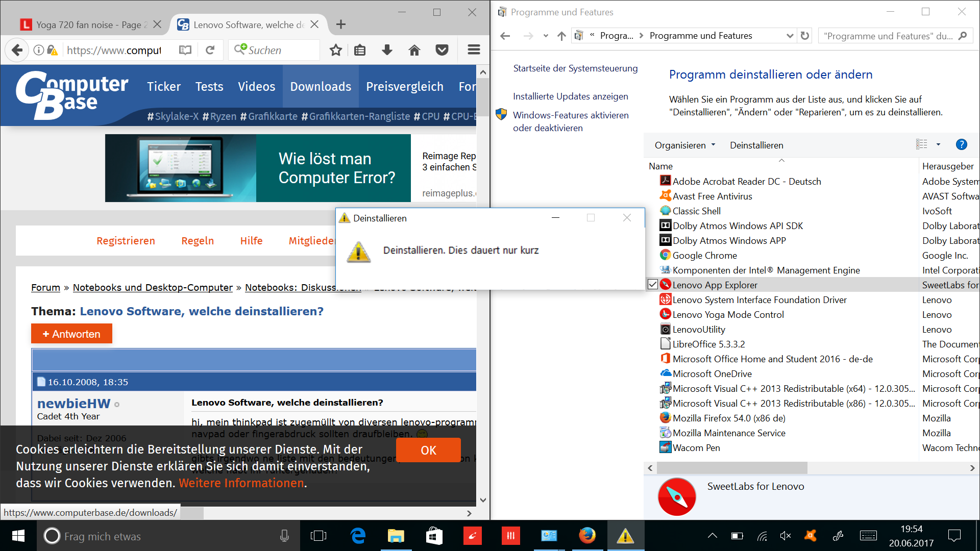Open Startseite der Systemsteuerung link

point(575,68)
